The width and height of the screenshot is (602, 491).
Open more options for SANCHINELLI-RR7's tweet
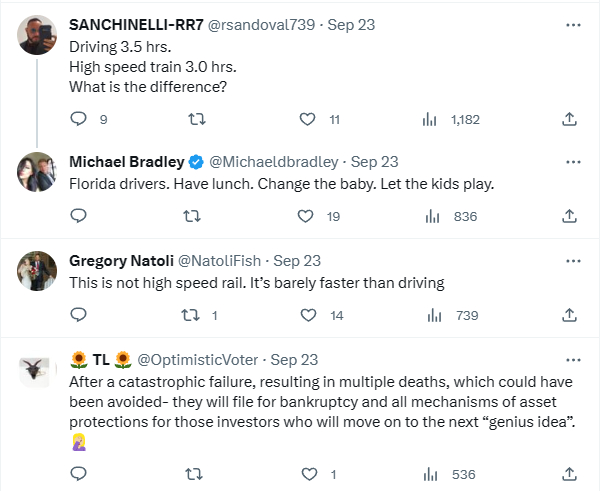pos(572,24)
